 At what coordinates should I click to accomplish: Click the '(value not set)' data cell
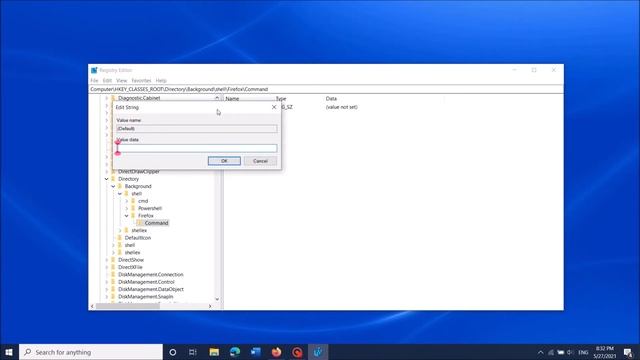point(342,107)
